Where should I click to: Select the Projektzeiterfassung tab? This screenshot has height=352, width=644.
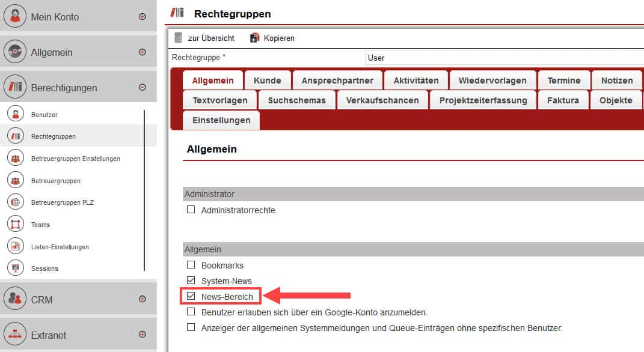(x=483, y=100)
